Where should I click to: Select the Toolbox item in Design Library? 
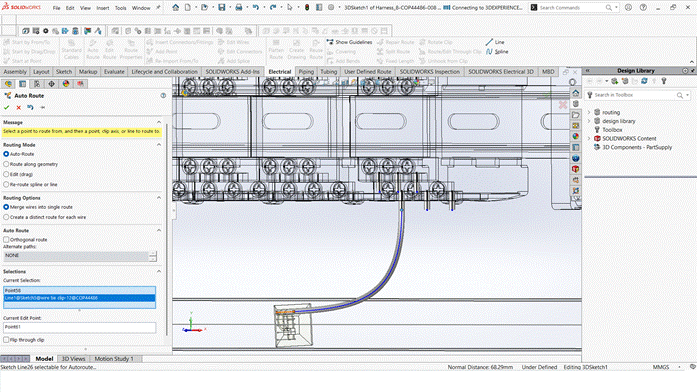click(x=612, y=130)
